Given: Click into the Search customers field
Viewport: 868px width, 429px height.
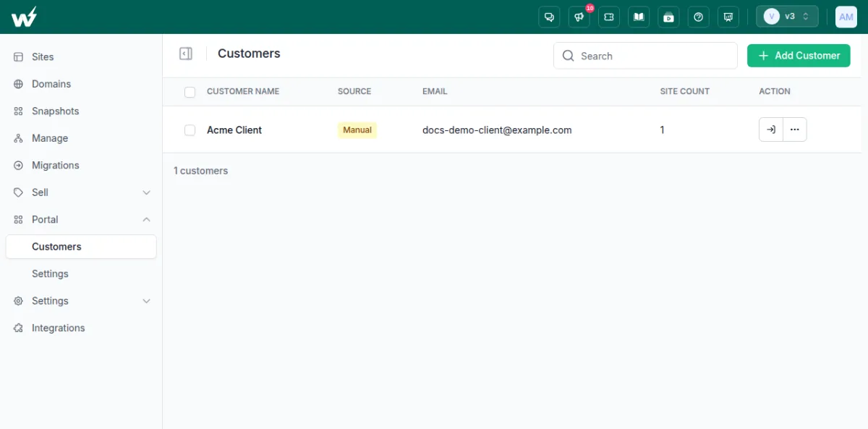Looking at the screenshot, I should 645,56.
